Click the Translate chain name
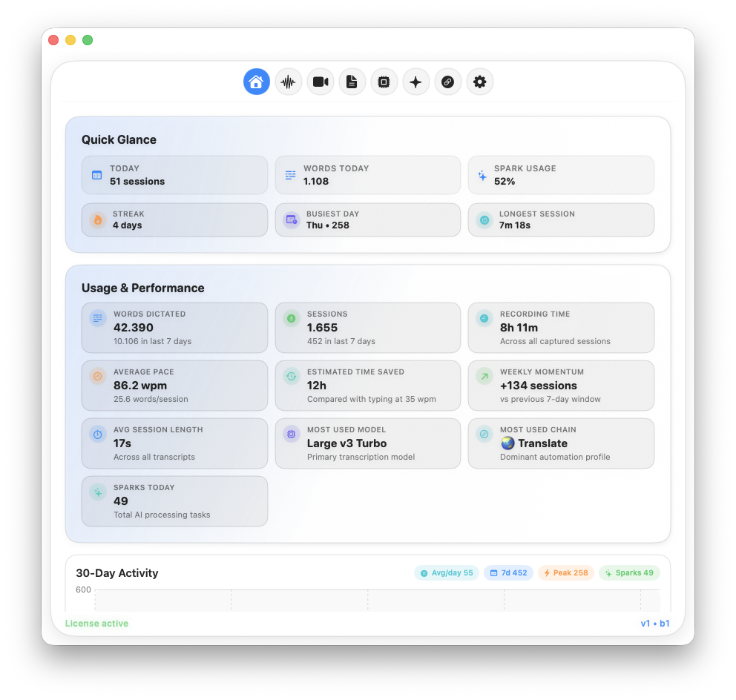Screen dimensions: 736x700 pos(542,443)
